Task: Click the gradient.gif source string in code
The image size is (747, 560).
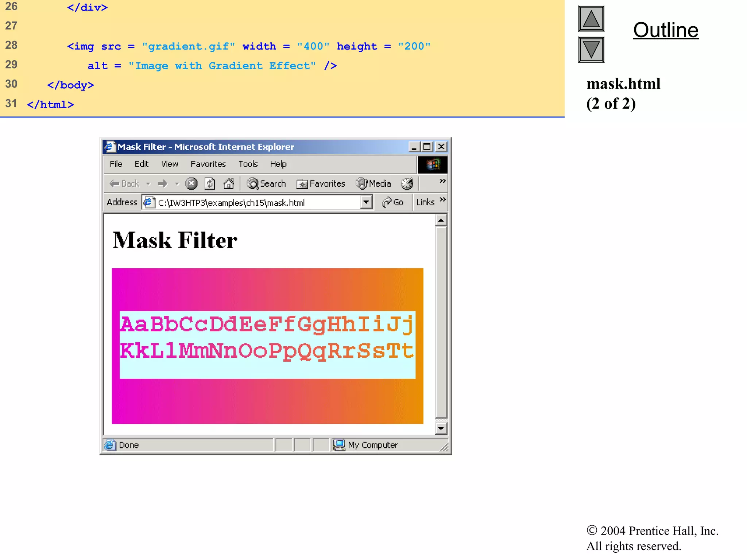Action: (189, 46)
